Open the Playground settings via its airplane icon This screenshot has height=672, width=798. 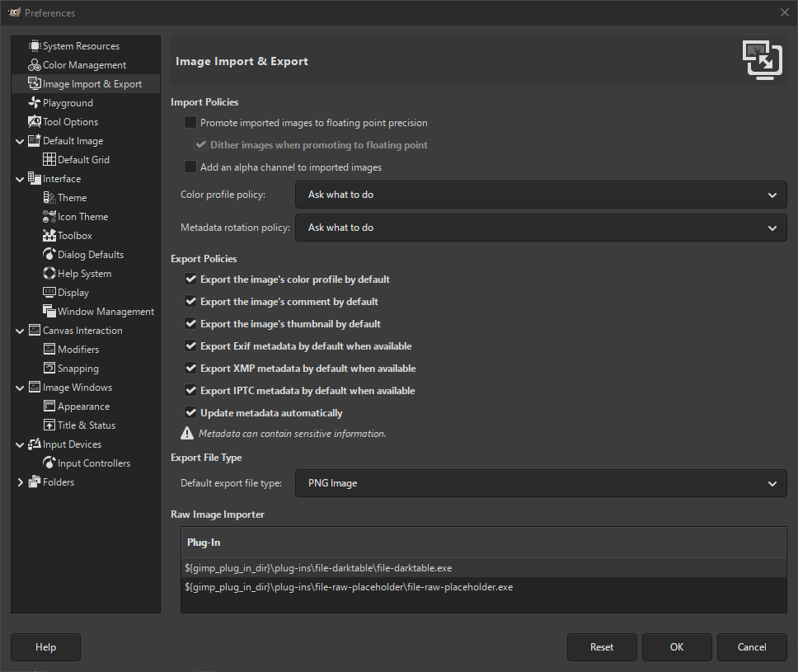coord(36,102)
